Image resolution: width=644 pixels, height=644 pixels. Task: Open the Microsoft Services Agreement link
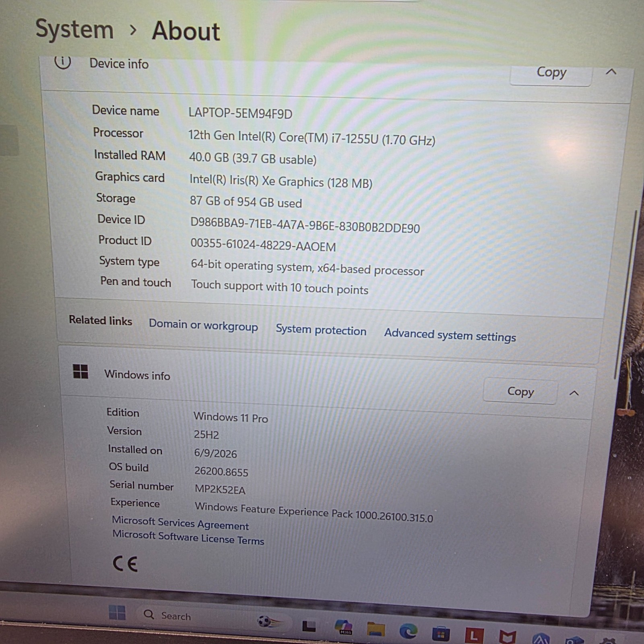180,523
